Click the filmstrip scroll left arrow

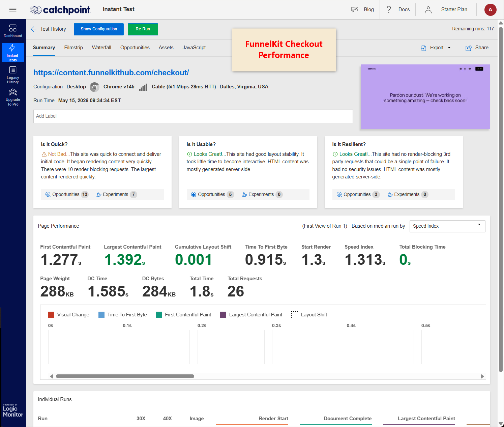pyautogui.click(x=52, y=376)
